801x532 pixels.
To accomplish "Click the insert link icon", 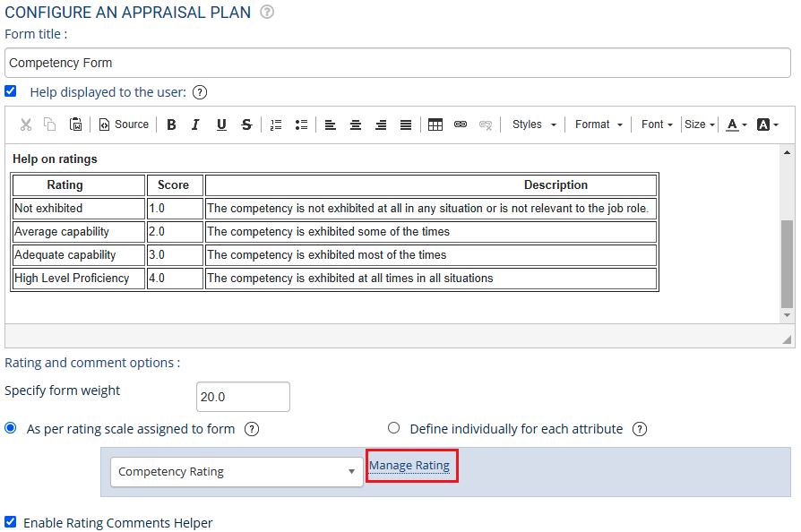I will click(x=461, y=125).
